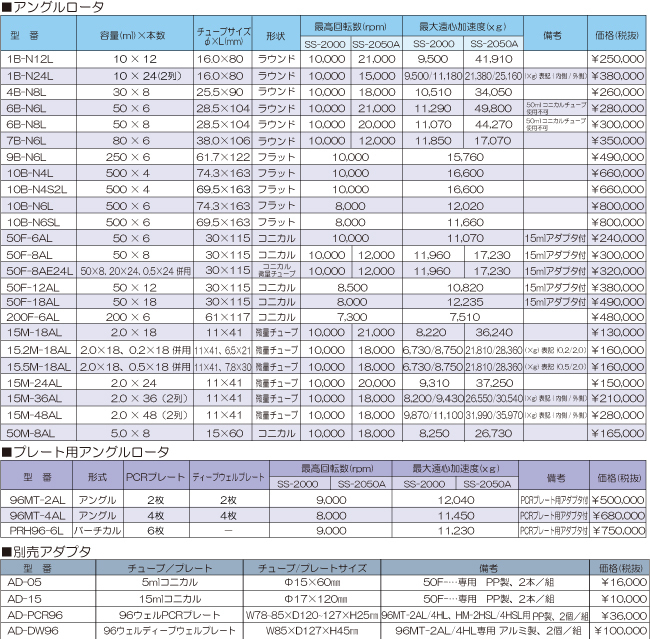Select the 4B-N8L model cell
Image resolution: width=650 pixels, height=639 pixels.
pos(27,92)
